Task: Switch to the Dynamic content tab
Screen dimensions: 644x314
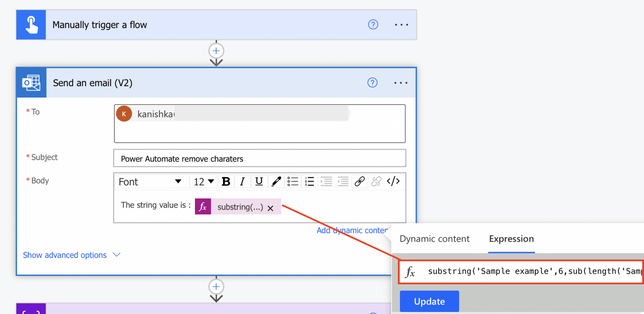Action: 434,239
